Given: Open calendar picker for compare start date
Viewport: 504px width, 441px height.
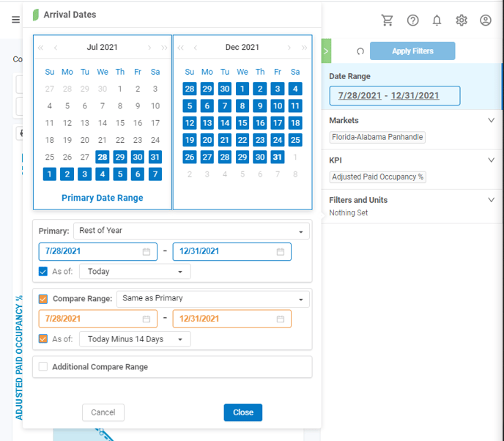Looking at the screenshot, I should coord(147,319).
